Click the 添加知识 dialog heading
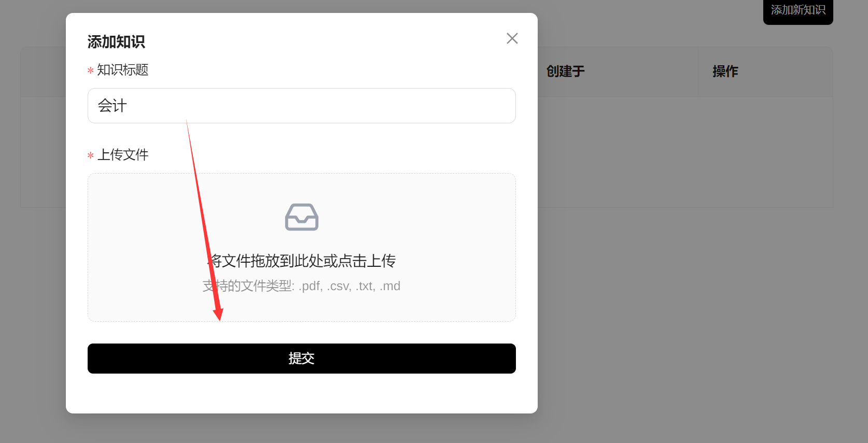Image resolution: width=868 pixels, height=443 pixels. click(x=116, y=41)
